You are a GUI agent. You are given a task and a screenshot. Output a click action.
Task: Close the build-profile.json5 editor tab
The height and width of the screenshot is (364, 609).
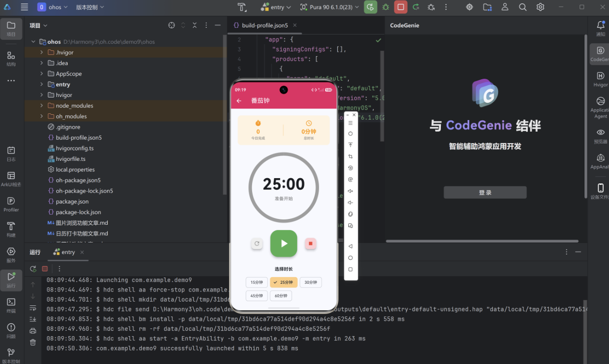[294, 25]
